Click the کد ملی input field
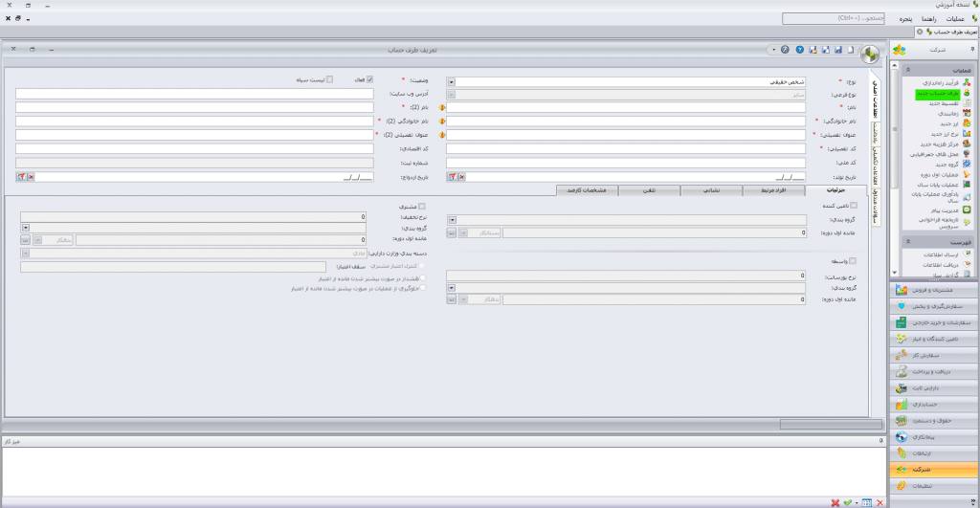This screenshot has height=508, width=980. tap(626, 163)
